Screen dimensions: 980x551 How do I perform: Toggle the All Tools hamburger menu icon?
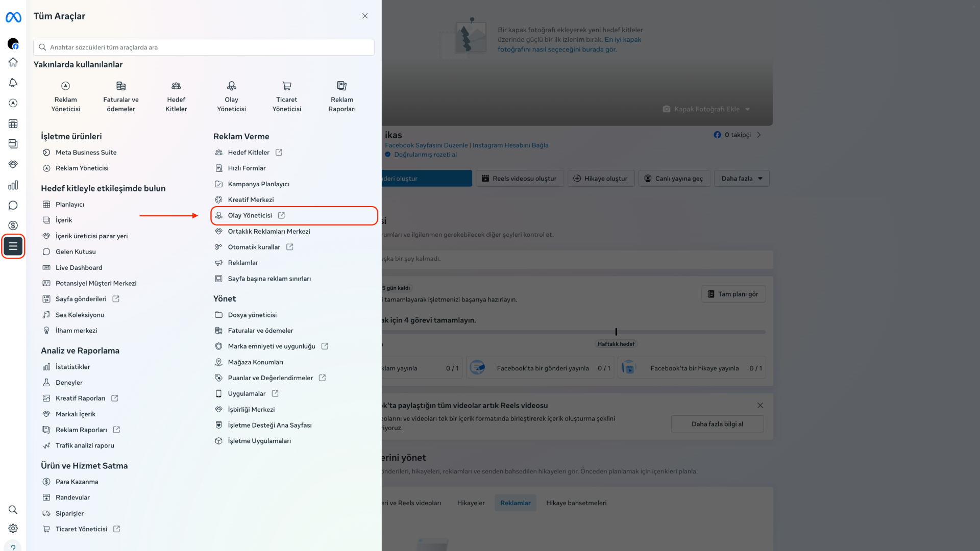(13, 246)
